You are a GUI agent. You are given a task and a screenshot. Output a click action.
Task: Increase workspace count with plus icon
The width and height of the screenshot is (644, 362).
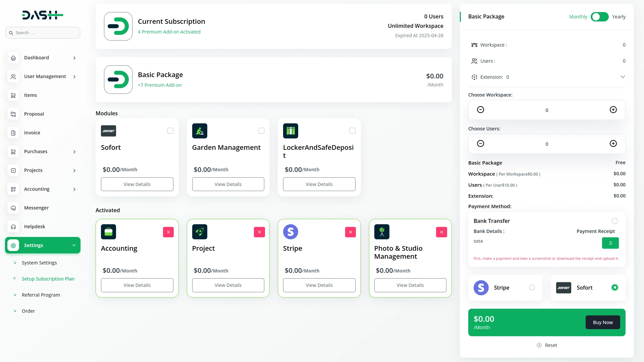point(613,110)
